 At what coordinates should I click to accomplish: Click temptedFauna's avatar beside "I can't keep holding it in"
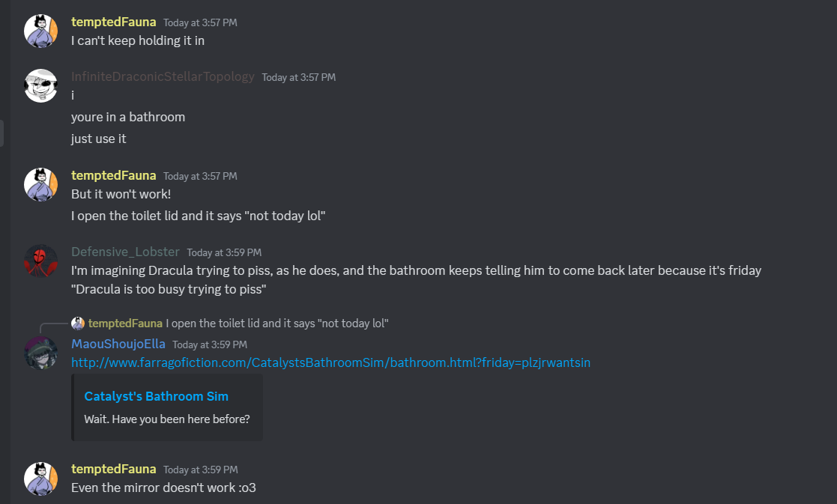(40, 31)
